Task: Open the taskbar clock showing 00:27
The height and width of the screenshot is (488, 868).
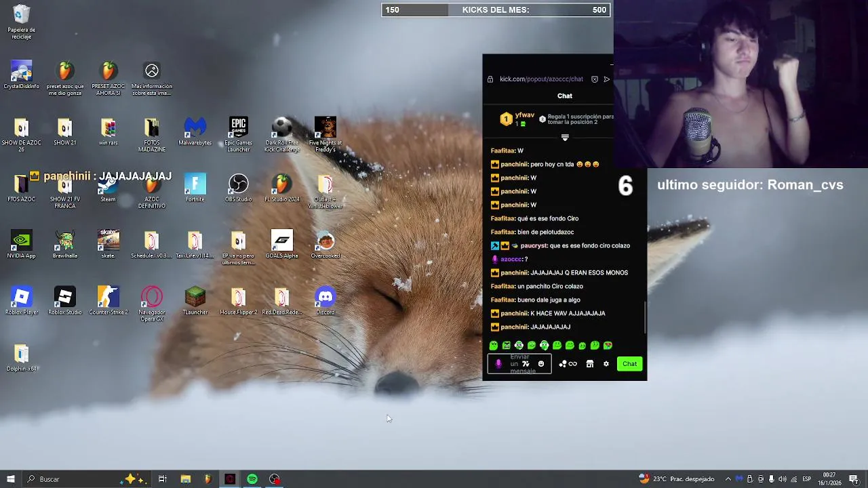Action: (829, 479)
